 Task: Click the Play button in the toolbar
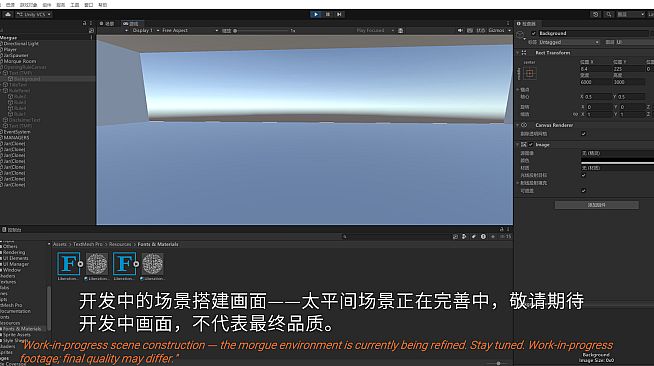click(316, 14)
